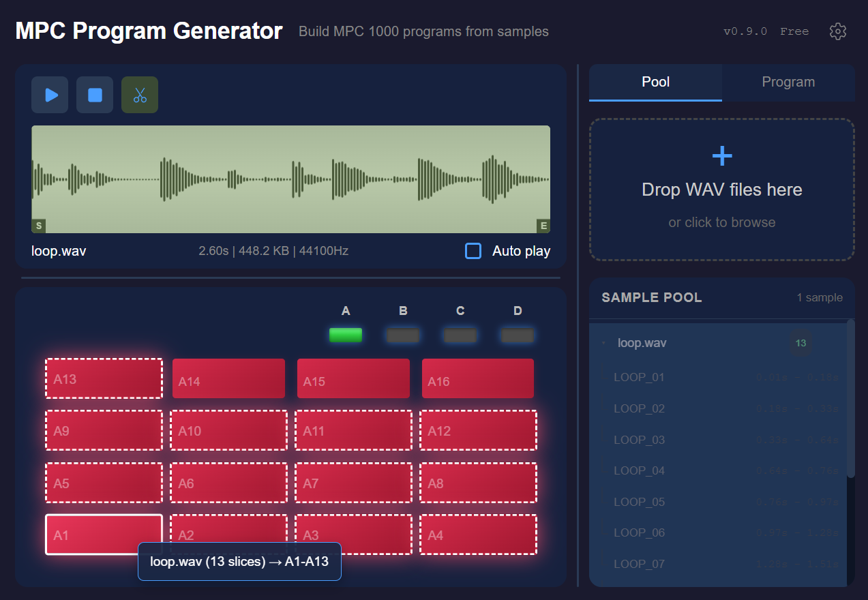The height and width of the screenshot is (600, 868).
Task: Play the loaded sample
Action: [49, 95]
